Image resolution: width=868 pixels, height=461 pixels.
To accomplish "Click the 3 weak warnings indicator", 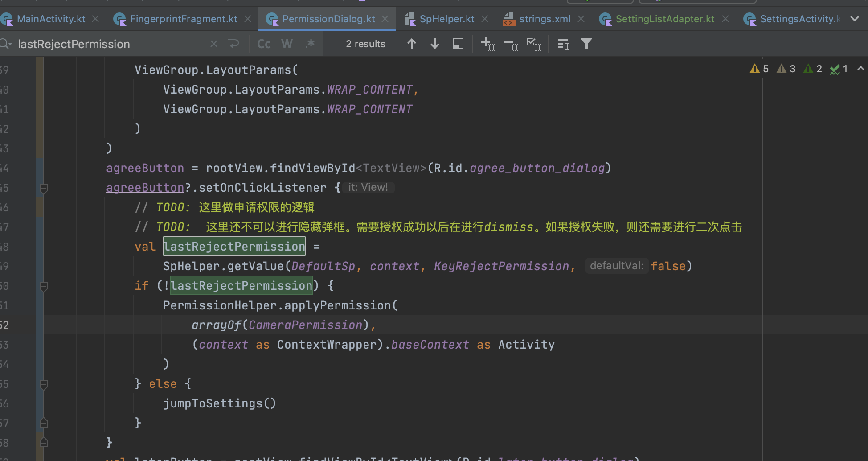I will (786, 69).
